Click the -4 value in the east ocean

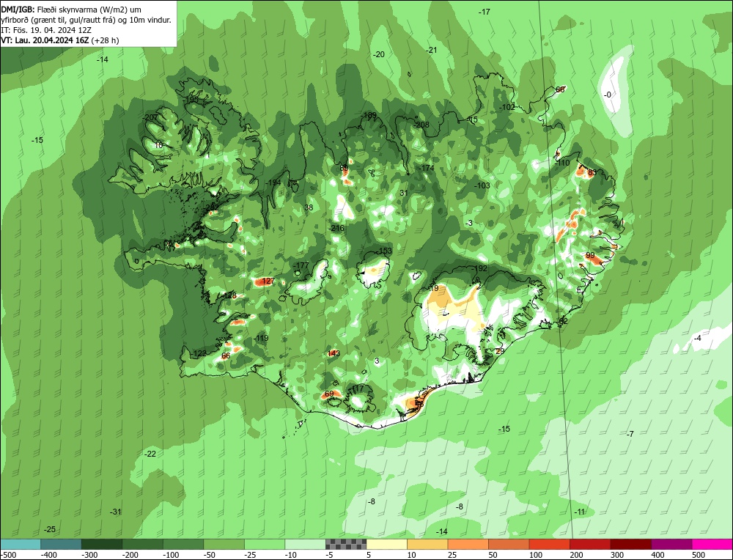pyautogui.click(x=698, y=339)
